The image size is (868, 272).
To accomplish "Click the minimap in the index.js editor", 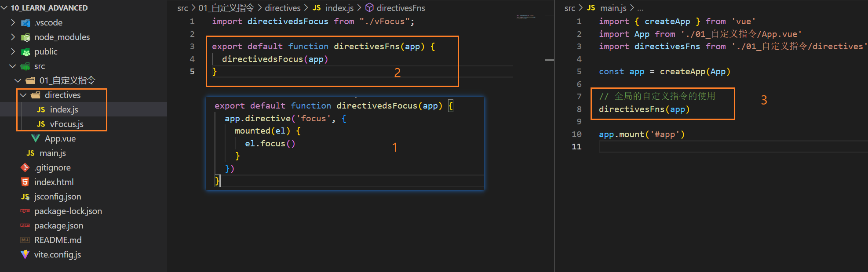I will (526, 17).
